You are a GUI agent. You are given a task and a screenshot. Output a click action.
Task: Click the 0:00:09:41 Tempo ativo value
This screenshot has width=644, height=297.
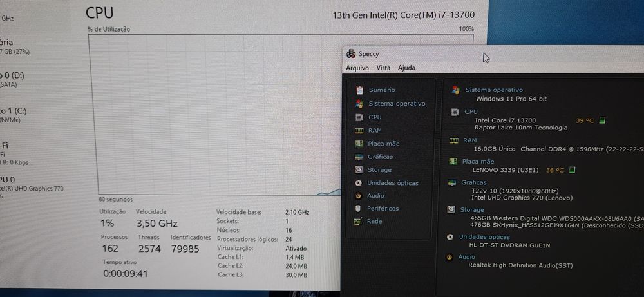(x=126, y=274)
